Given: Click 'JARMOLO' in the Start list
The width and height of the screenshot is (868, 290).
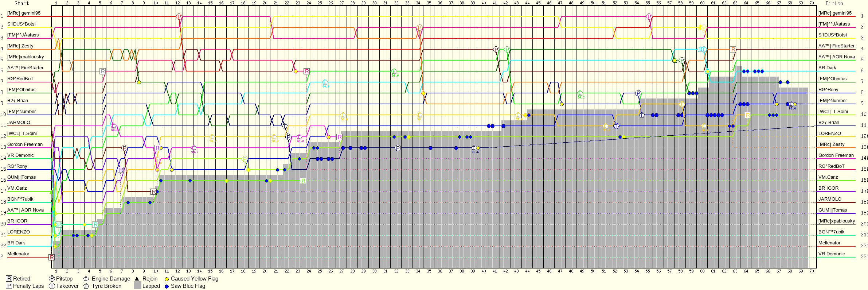Looking at the screenshot, I should tap(19, 123).
